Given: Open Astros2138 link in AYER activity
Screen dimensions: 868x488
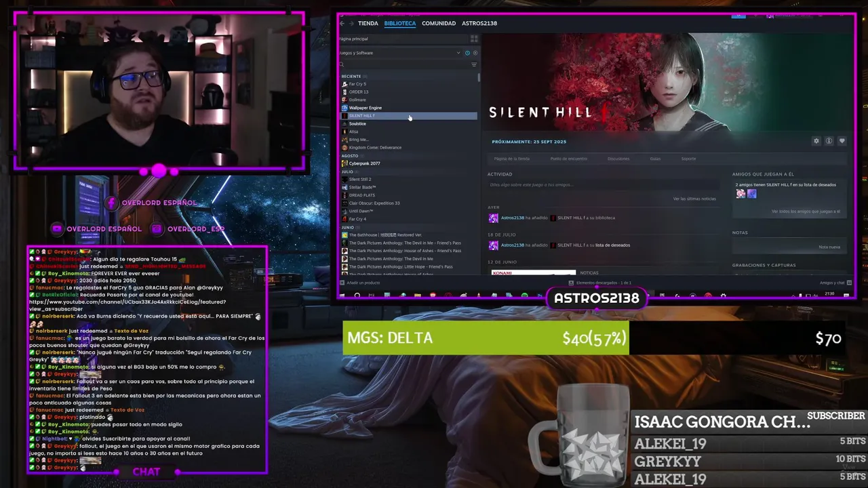Looking at the screenshot, I should (x=512, y=218).
